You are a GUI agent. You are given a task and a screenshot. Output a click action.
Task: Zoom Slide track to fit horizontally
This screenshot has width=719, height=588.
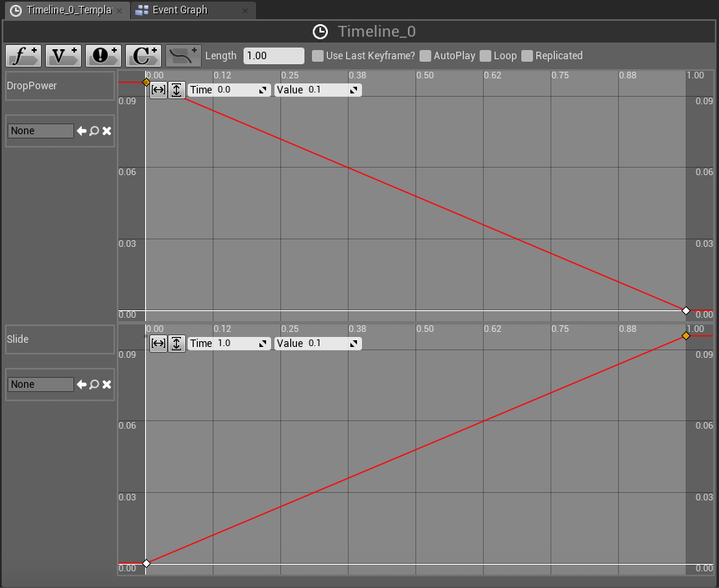158,344
